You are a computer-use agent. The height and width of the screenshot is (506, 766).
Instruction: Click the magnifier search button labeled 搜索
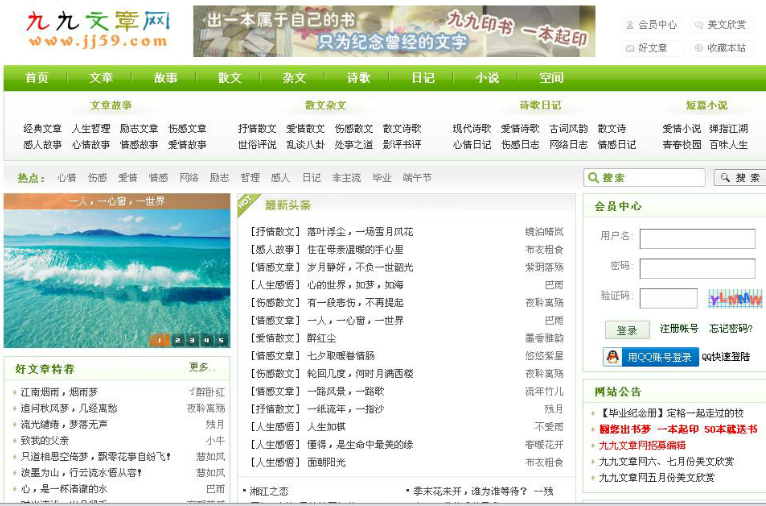tap(739, 178)
